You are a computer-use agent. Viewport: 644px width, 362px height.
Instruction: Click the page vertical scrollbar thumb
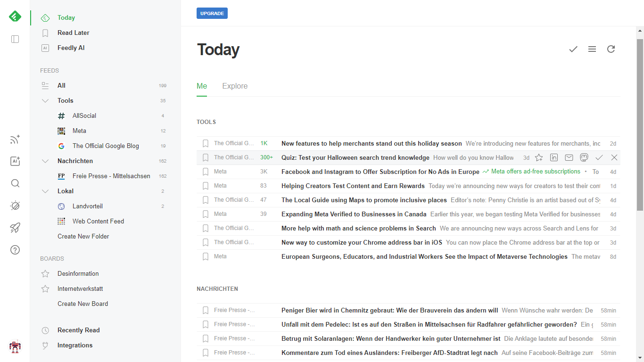[x=640, y=125]
